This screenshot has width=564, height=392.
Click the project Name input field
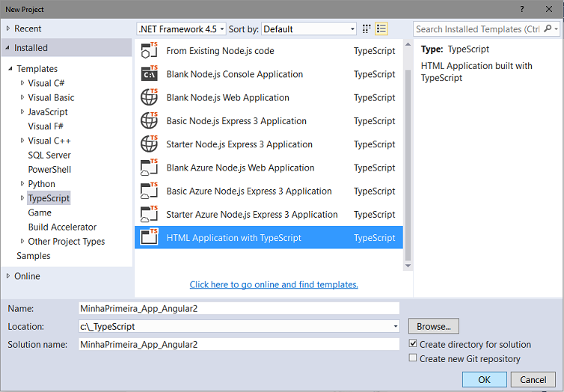(x=239, y=308)
